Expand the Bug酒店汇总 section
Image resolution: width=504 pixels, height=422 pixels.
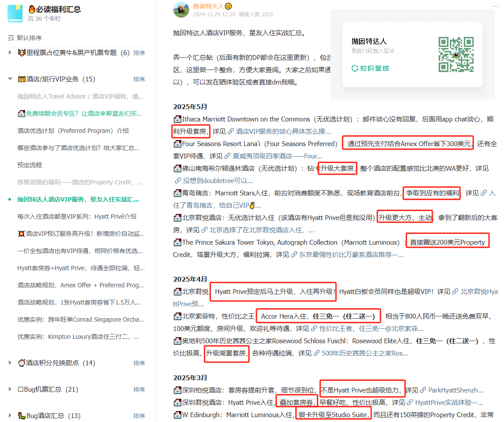[x=10, y=415]
